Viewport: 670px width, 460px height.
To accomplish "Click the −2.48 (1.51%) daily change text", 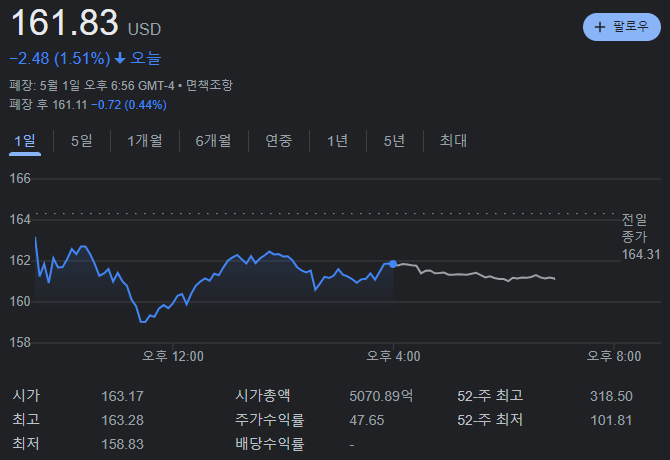I will (60, 58).
